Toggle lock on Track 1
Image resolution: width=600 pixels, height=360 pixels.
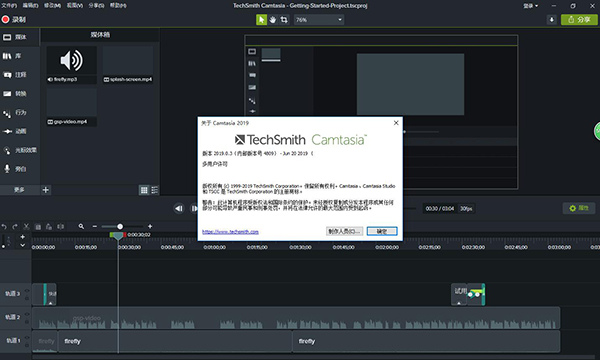coord(27,345)
